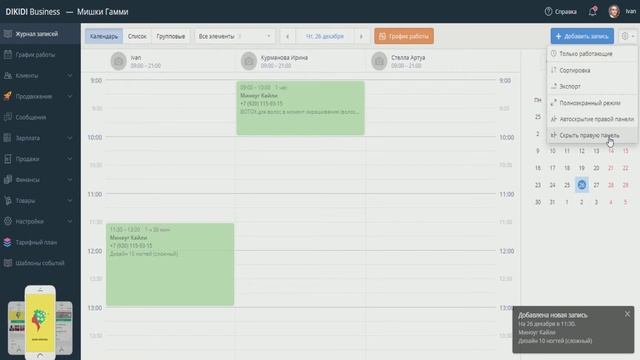640x360 pixels.
Task: Expand the Финансы submenu chevron
Action: [x=70, y=180]
